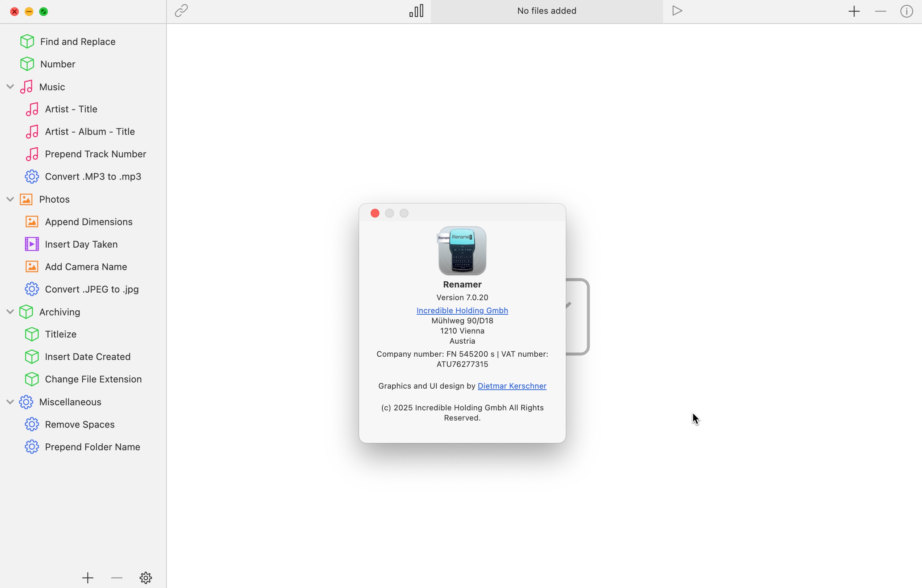Click the play button to run renaming

click(x=677, y=11)
